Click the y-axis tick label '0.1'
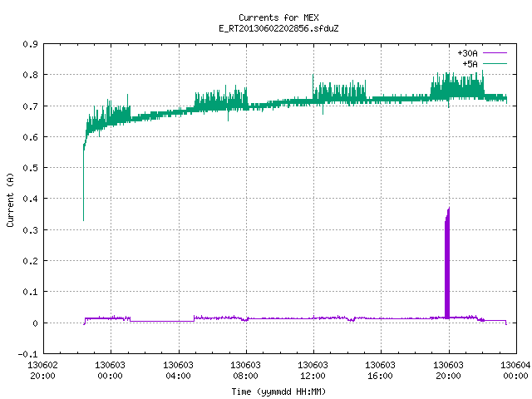 point(30,292)
